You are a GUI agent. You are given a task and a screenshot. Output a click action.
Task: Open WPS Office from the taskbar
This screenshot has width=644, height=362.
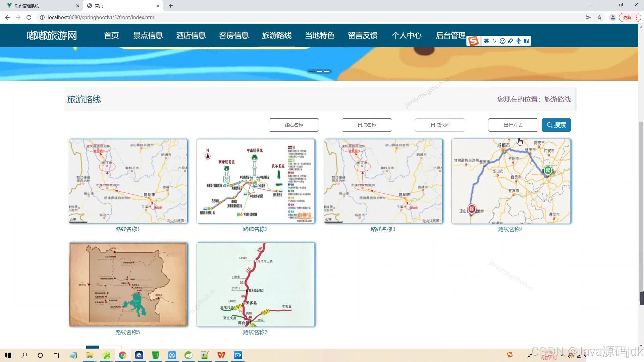tap(221, 355)
